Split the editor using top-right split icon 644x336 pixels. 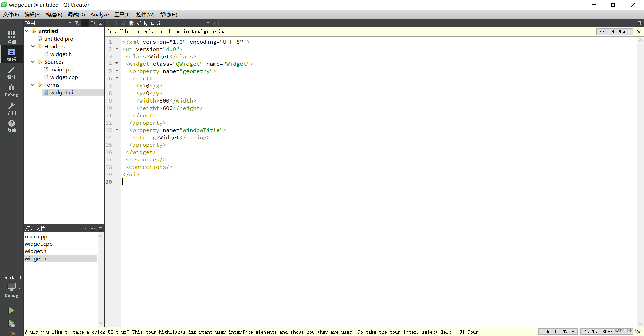point(640,23)
